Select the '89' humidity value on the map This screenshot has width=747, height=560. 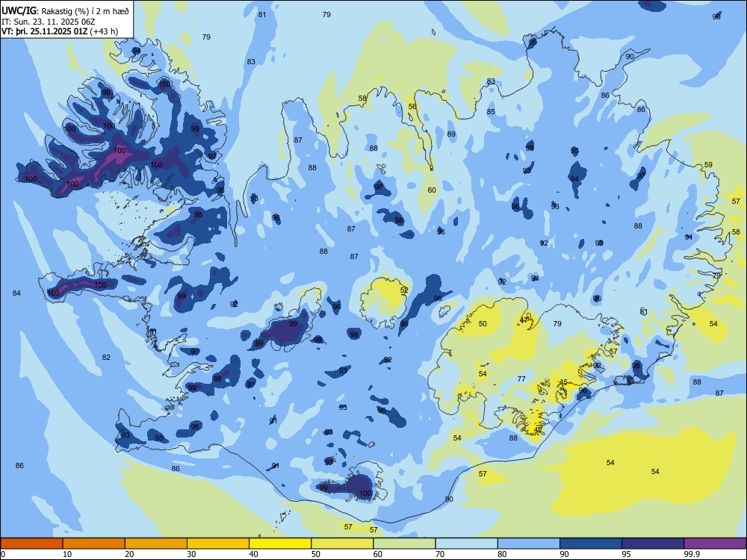452,134
